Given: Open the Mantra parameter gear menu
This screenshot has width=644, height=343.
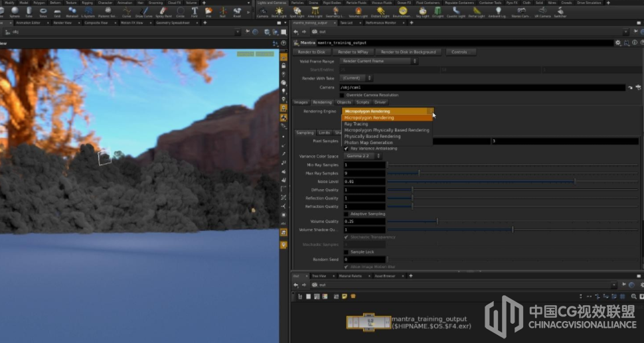Looking at the screenshot, I should (x=617, y=42).
